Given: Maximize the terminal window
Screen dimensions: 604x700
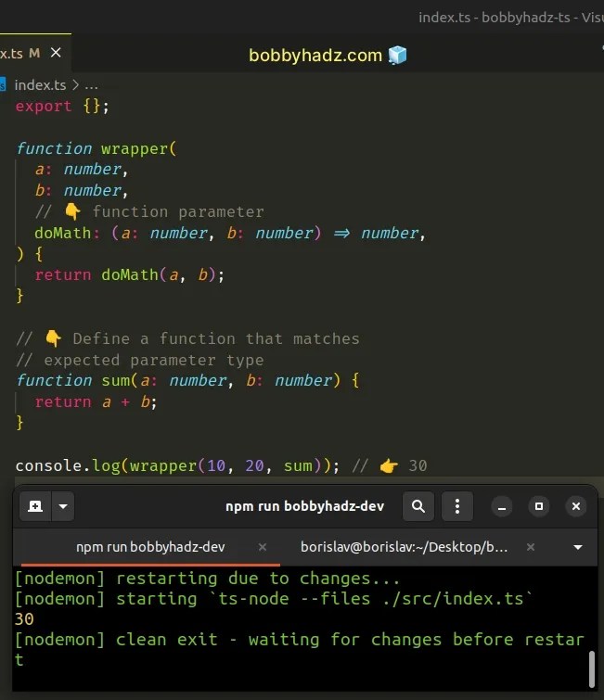Looking at the screenshot, I should click(x=539, y=507).
